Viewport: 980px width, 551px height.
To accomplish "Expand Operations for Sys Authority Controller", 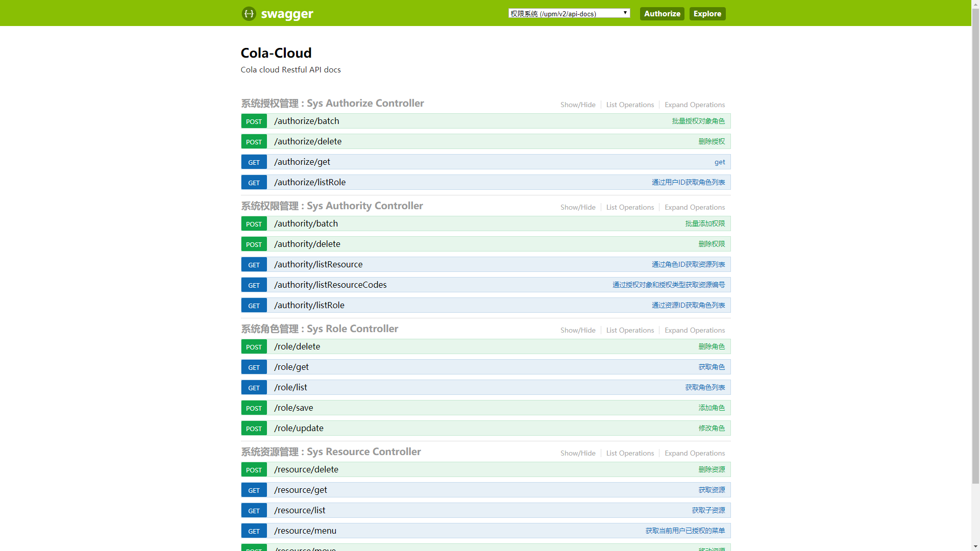I will tap(694, 207).
